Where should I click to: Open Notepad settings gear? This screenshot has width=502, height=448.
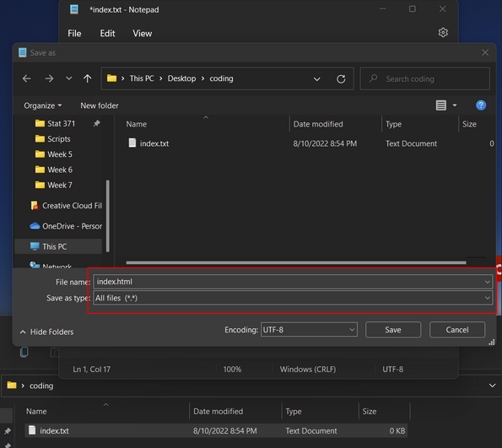pyautogui.click(x=443, y=32)
